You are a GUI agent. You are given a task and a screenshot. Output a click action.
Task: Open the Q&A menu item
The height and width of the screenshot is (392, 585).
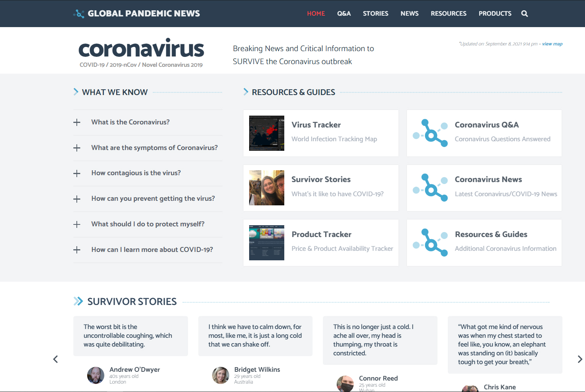[344, 14]
